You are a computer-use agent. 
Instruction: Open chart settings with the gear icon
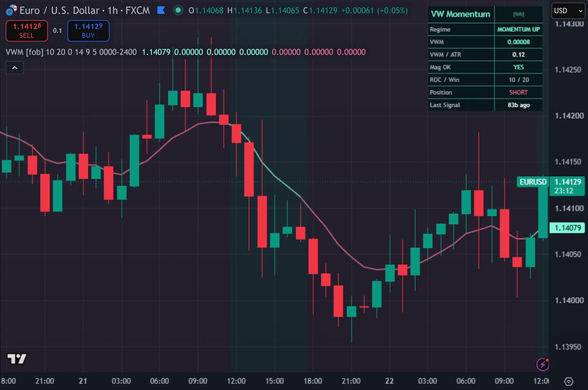point(568,381)
